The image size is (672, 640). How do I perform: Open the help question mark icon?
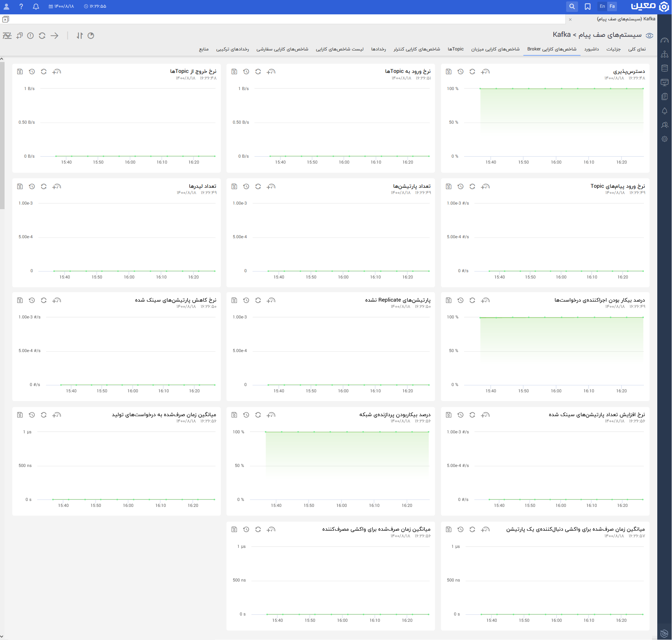21,6
